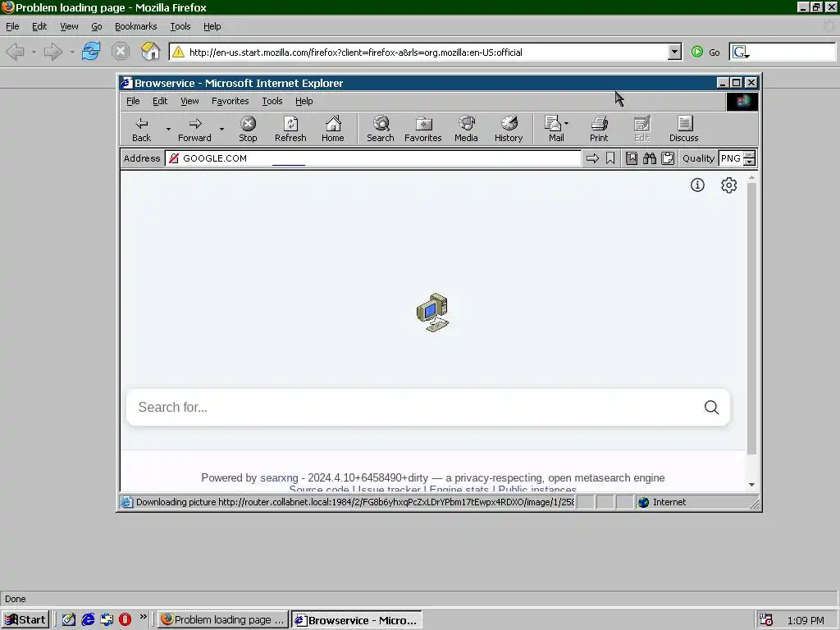Image resolution: width=840 pixels, height=630 pixels.
Task: Click the clipboard icon in Browservice bar
Action: coord(668,158)
